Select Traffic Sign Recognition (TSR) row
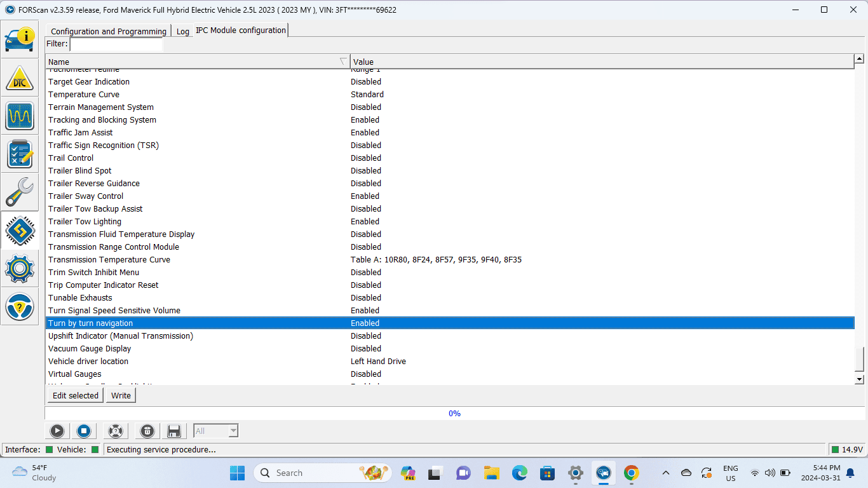 pos(450,145)
